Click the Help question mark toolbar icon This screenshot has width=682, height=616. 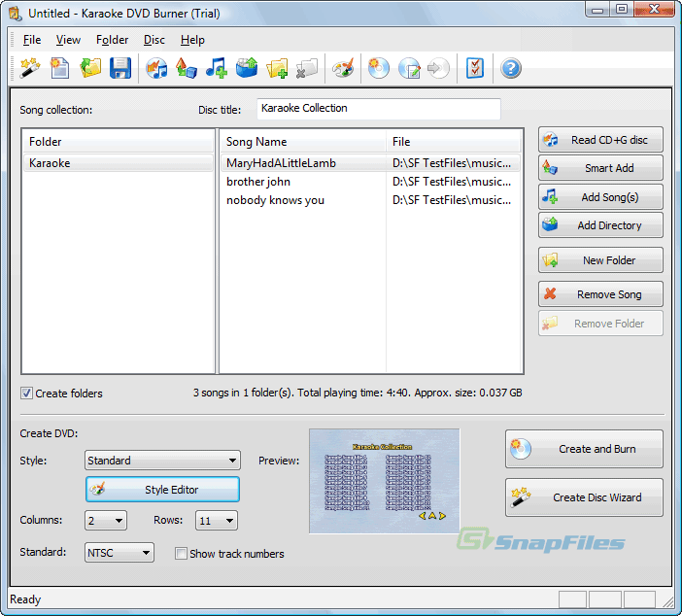[x=511, y=68]
